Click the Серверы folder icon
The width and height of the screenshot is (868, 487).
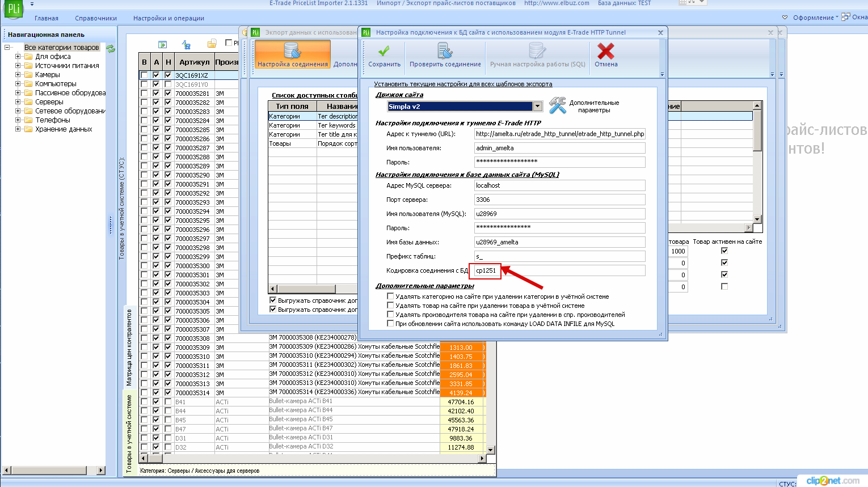28,102
